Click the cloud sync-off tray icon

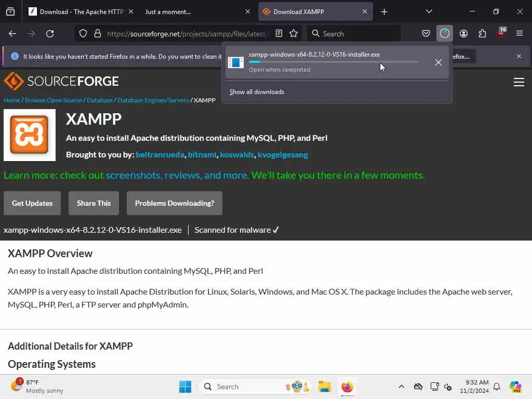(418, 387)
